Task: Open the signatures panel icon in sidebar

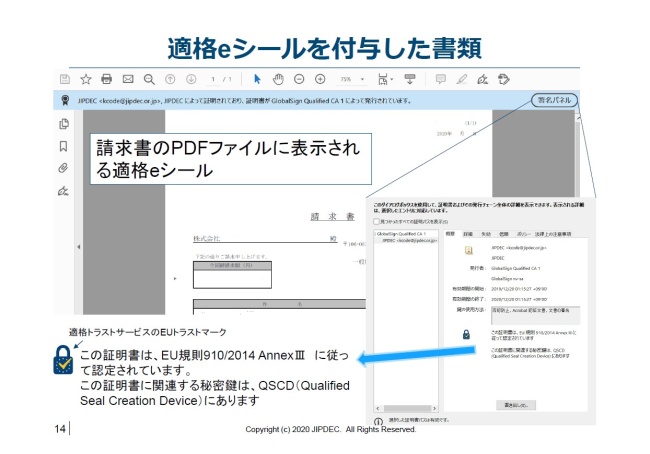Action: [x=64, y=190]
